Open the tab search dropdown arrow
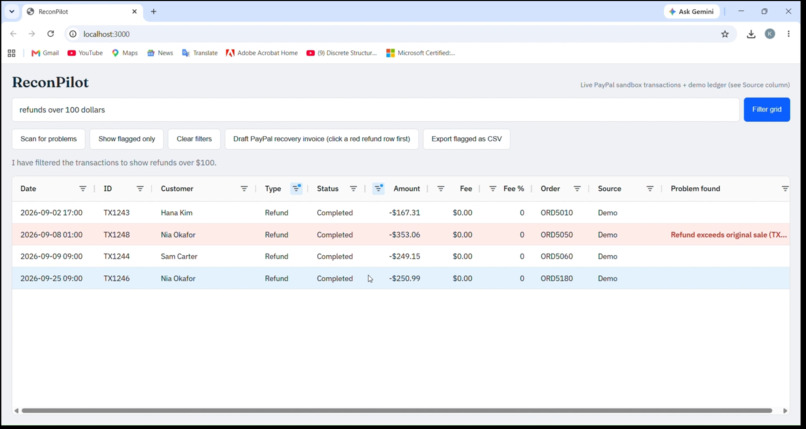 click(11, 11)
